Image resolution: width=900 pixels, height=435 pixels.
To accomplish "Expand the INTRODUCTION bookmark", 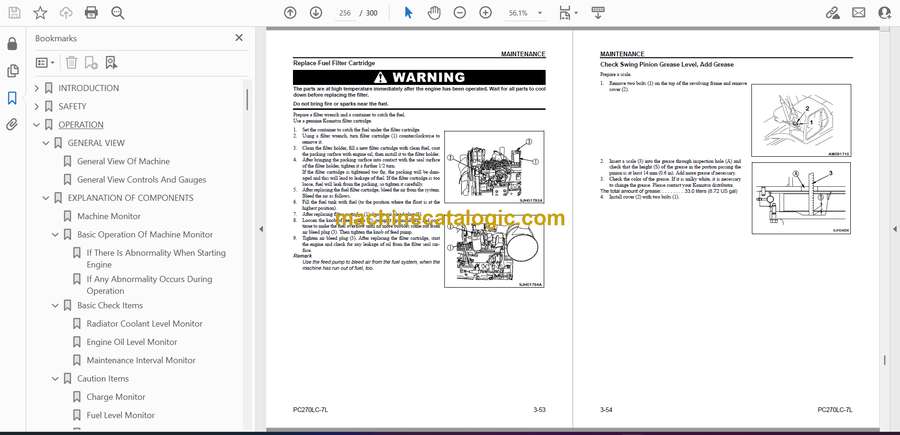I will [37, 88].
